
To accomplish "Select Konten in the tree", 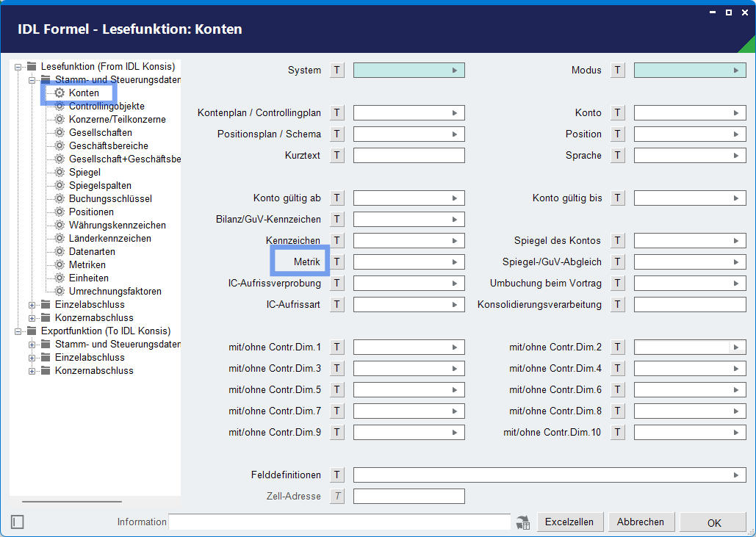I will [84, 93].
